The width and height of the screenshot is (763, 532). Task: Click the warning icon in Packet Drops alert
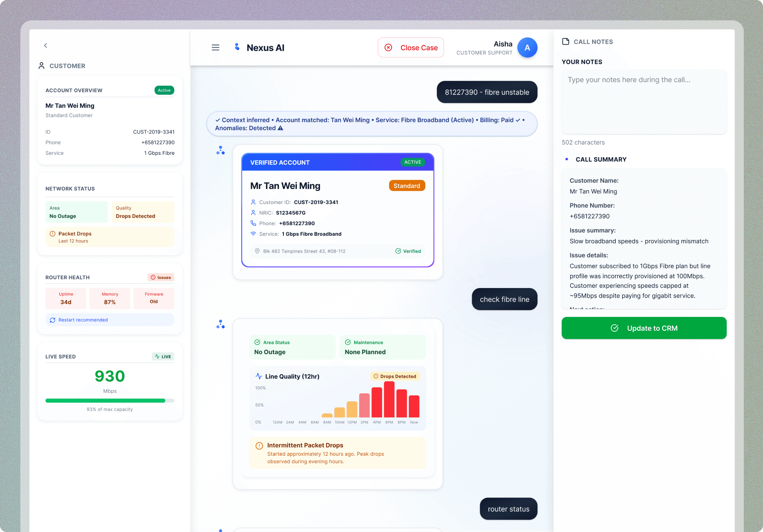click(53, 234)
